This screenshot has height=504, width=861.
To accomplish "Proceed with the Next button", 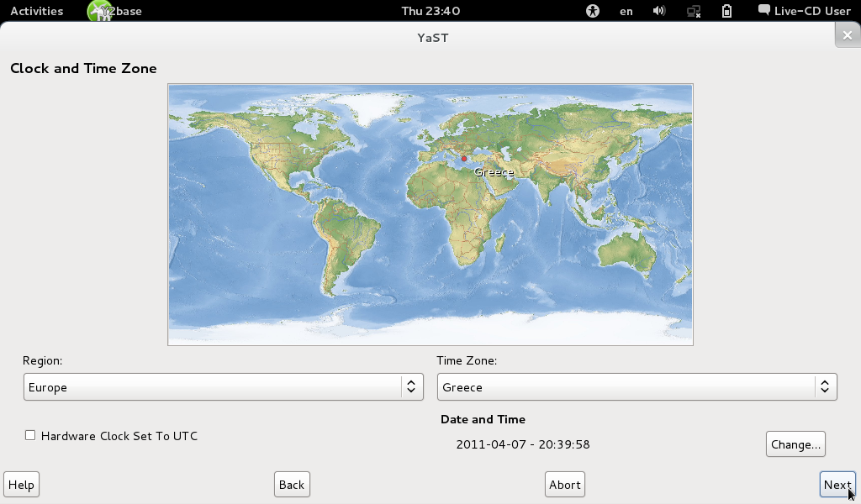I will (837, 485).
